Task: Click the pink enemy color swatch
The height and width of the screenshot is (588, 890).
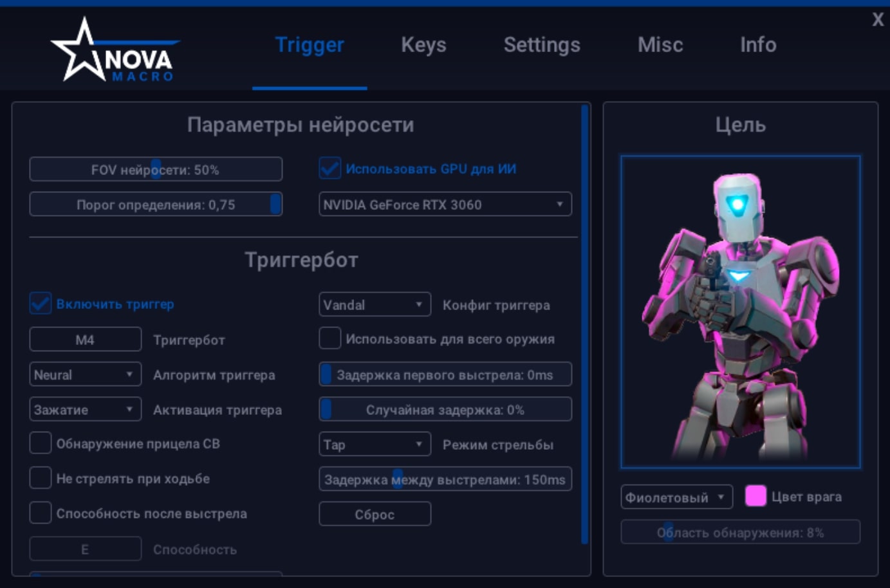Action: point(755,496)
